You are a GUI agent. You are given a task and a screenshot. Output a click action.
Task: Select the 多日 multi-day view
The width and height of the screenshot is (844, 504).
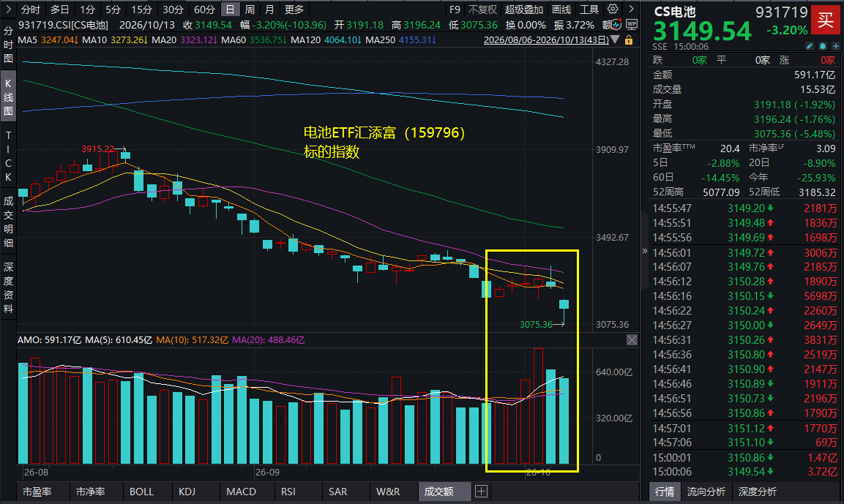[x=60, y=10]
